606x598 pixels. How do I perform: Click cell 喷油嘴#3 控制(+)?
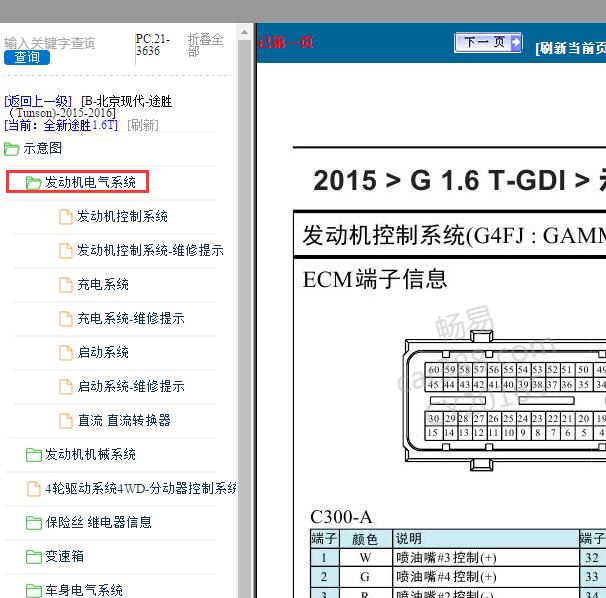pyautogui.click(x=485, y=558)
